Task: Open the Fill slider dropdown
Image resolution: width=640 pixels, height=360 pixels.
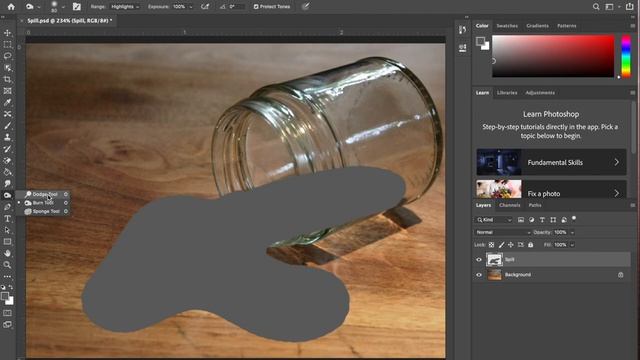Action: (572, 245)
